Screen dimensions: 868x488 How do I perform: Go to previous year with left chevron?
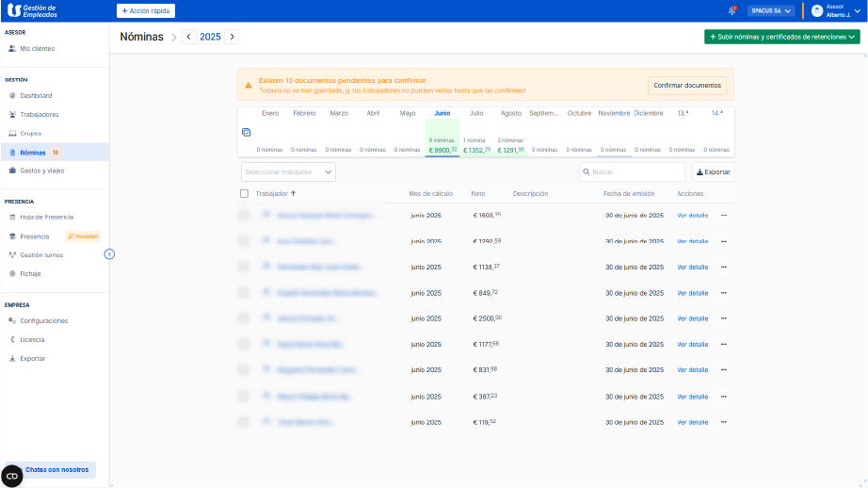189,37
